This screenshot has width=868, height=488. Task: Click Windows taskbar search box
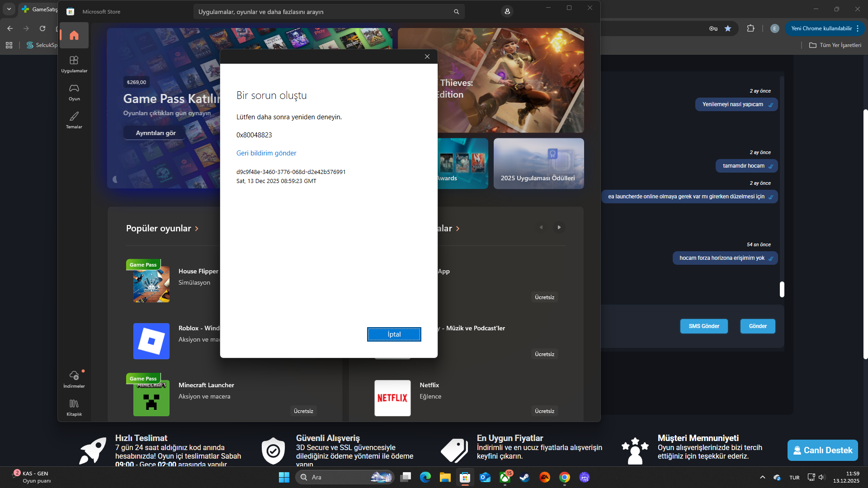[344, 477]
